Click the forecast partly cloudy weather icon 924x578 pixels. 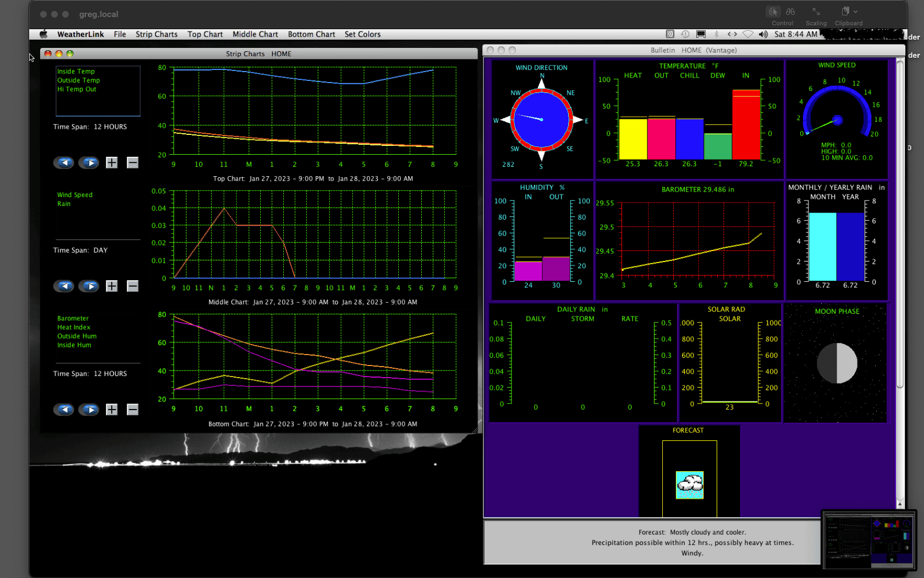pos(690,485)
